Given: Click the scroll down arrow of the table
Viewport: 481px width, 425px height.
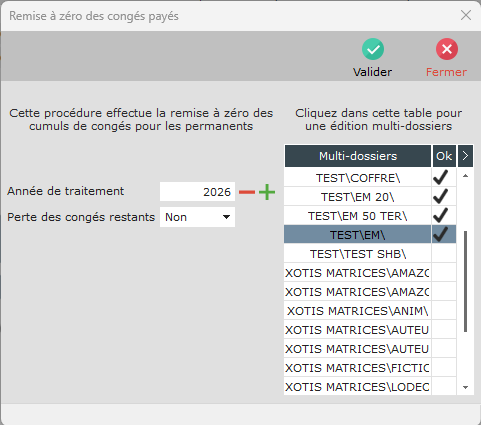Looking at the screenshot, I should 466,387.
